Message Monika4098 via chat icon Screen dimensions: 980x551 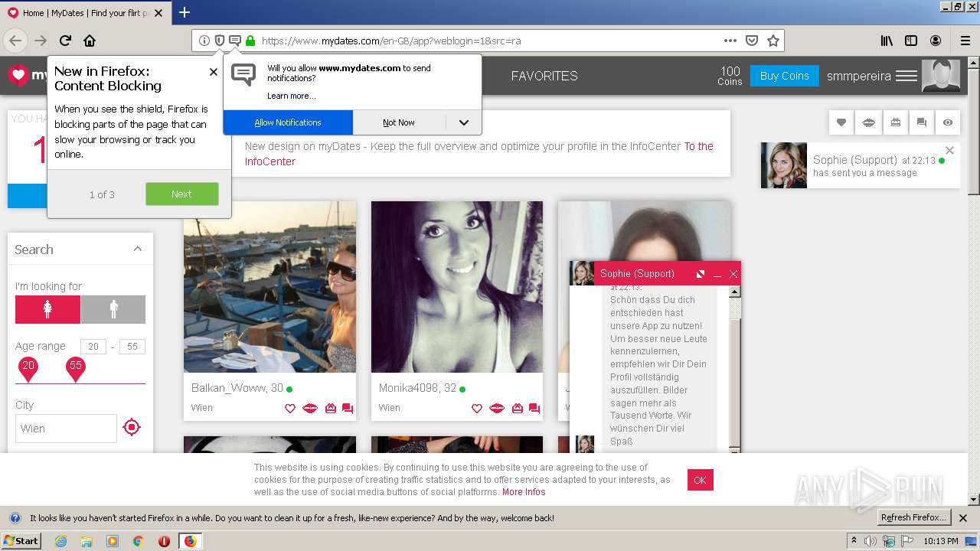click(x=534, y=409)
